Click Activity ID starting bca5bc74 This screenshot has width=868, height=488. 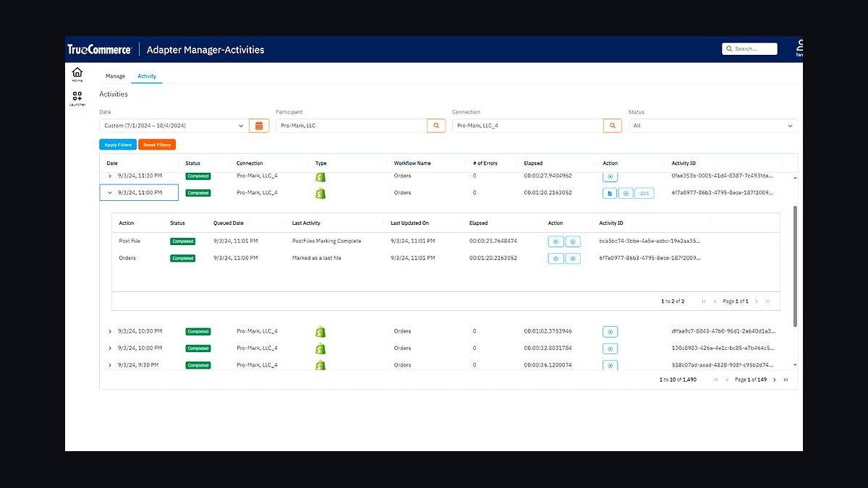coord(650,241)
